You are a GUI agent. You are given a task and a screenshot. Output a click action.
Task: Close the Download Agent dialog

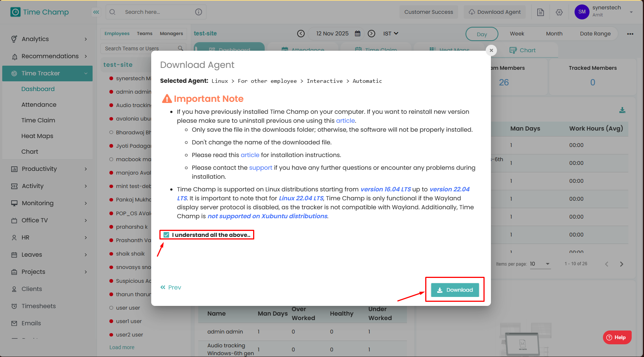[491, 50]
